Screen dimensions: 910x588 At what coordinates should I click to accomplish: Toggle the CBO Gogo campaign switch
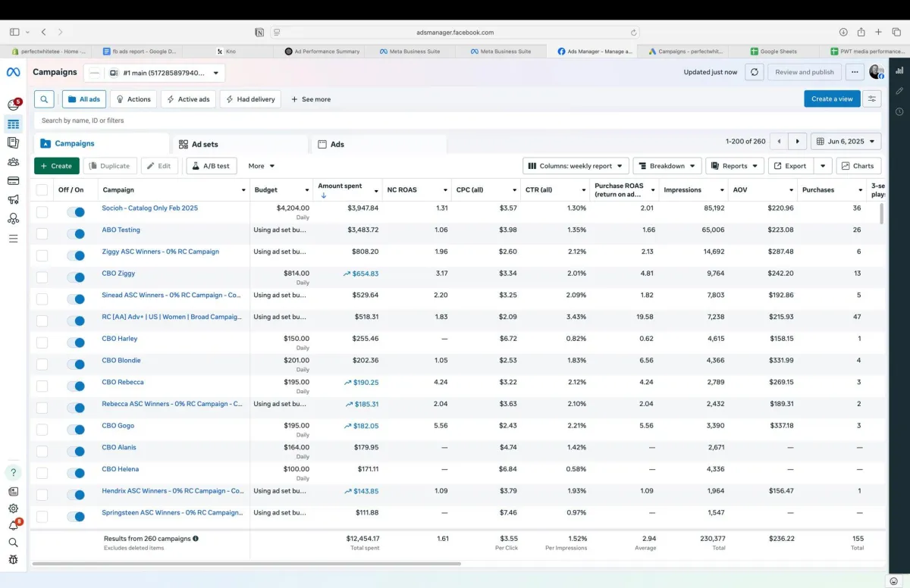click(76, 430)
